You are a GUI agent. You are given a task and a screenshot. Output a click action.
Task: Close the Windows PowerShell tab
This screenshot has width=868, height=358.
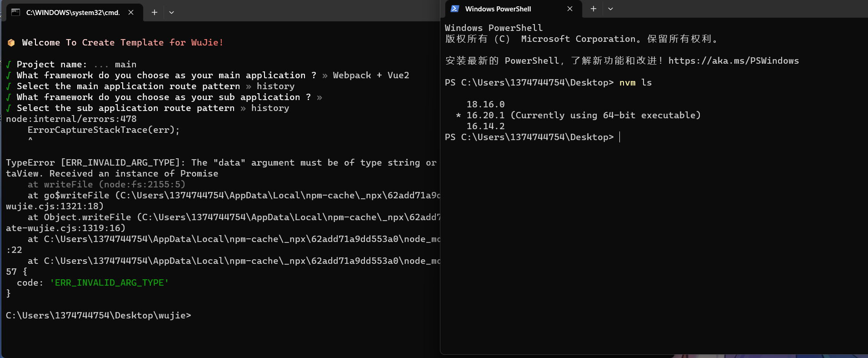[570, 9]
